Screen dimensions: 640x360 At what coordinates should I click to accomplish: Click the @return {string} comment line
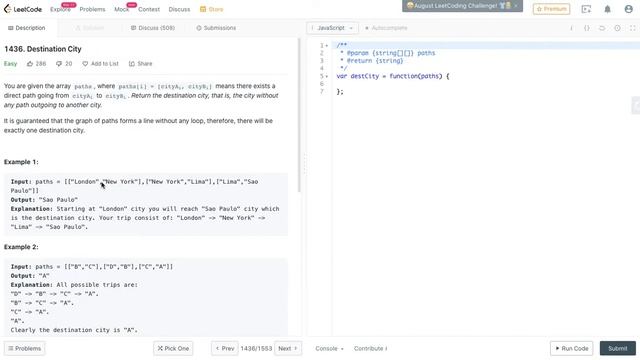371,61
